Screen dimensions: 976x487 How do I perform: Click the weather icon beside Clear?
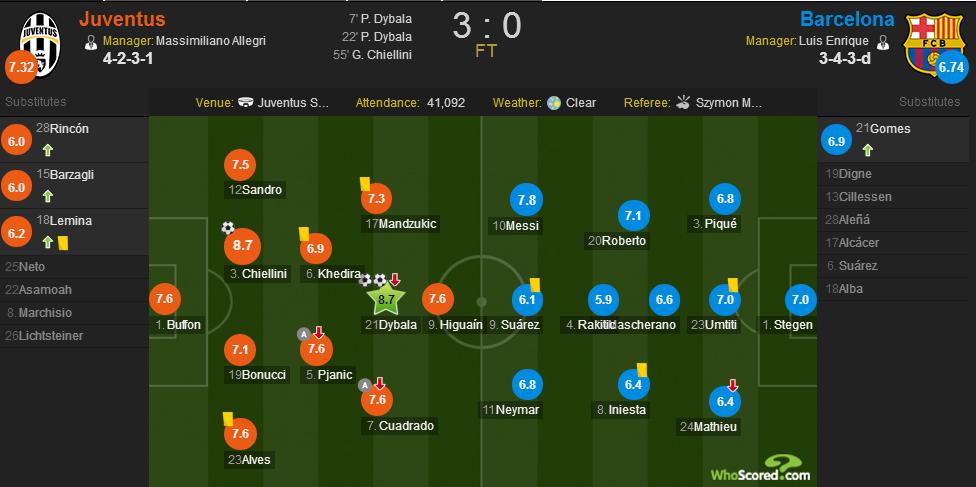pyautogui.click(x=553, y=103)
